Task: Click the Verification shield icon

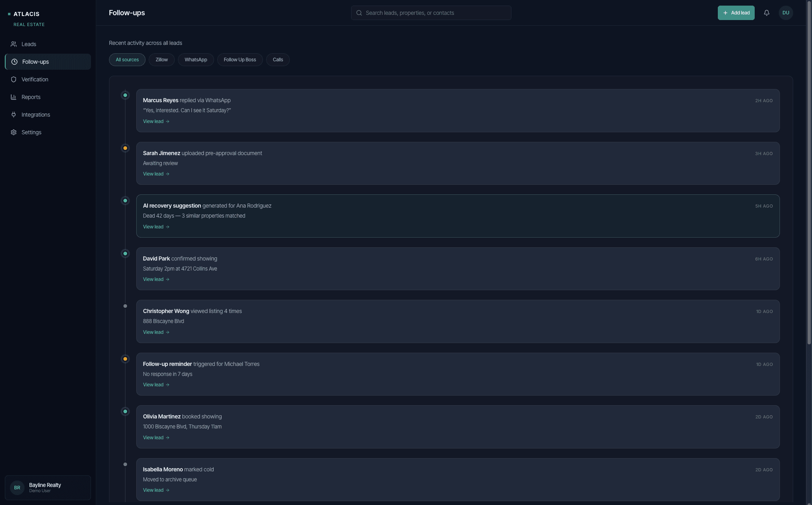Action: point(14,79)
